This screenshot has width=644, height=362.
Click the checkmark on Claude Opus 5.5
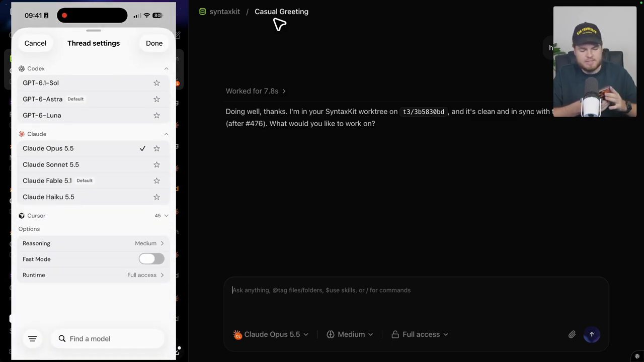click(142, 148)
